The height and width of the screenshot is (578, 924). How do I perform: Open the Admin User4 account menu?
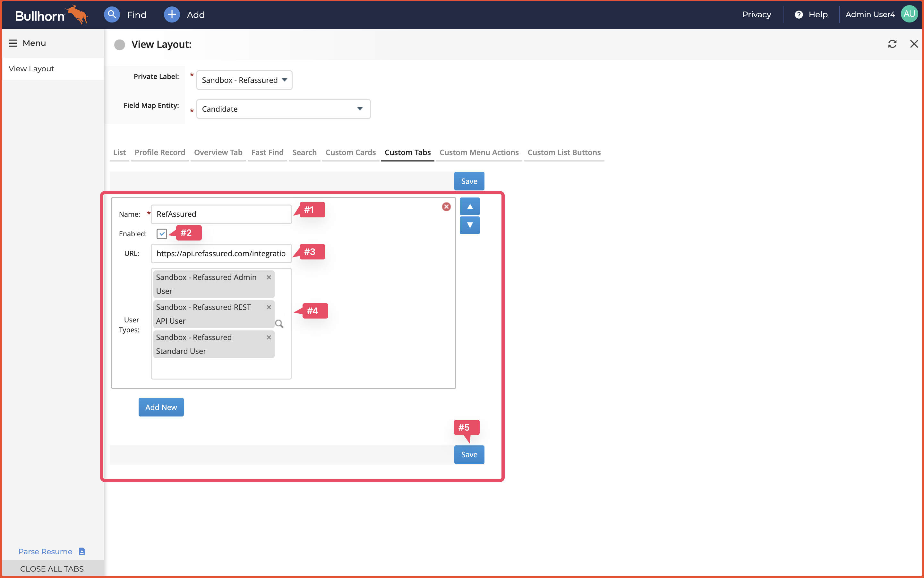tap(870, 14)
